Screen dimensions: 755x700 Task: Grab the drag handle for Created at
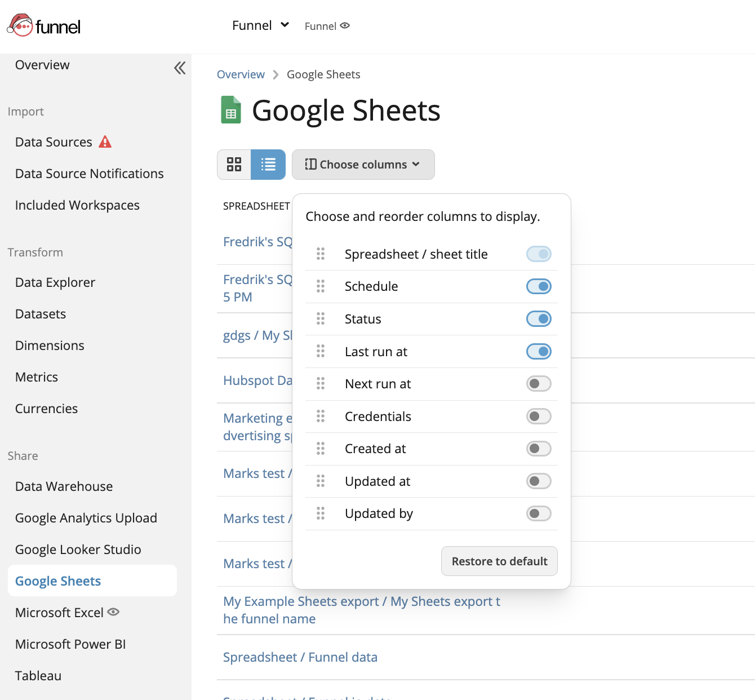[x=321, y=449]
